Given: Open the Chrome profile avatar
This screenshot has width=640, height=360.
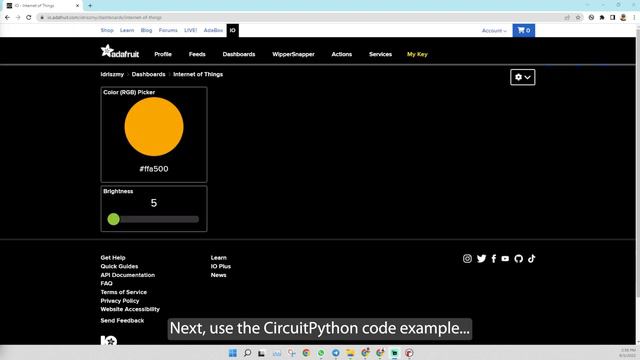Looking at the screenshot, I should 623,18.
